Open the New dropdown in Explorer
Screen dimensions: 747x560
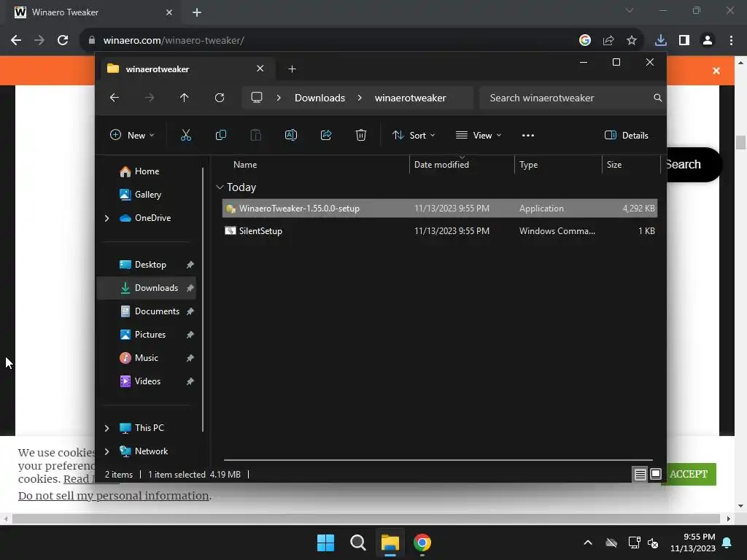(132, 135)
